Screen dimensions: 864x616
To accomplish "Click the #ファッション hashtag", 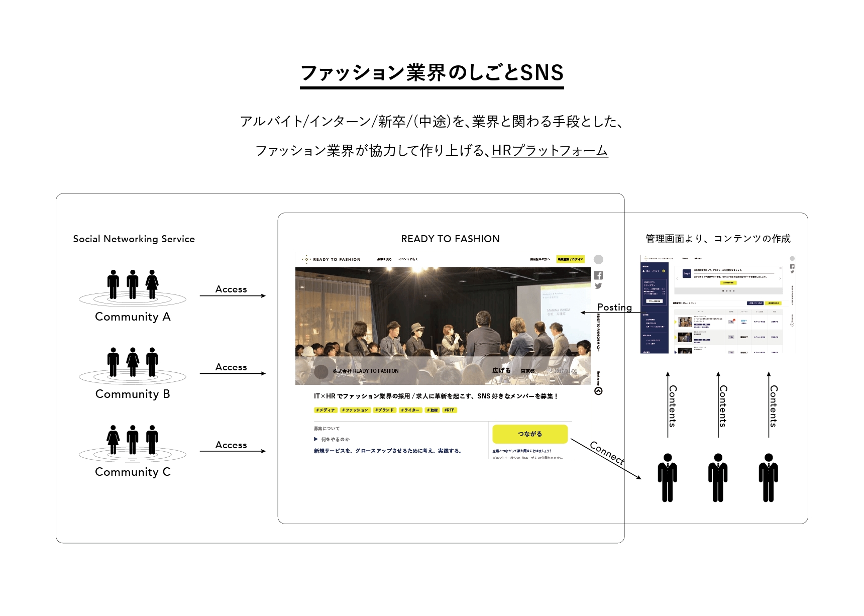I will (356, 410).
